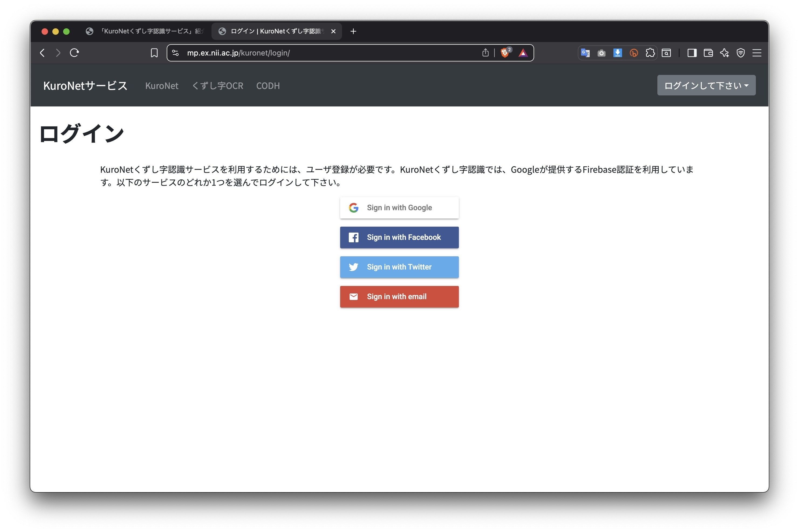Viewport: 799px width, 532px height.
Task: Open the search within page icon
Action: (x=666, y=53)
